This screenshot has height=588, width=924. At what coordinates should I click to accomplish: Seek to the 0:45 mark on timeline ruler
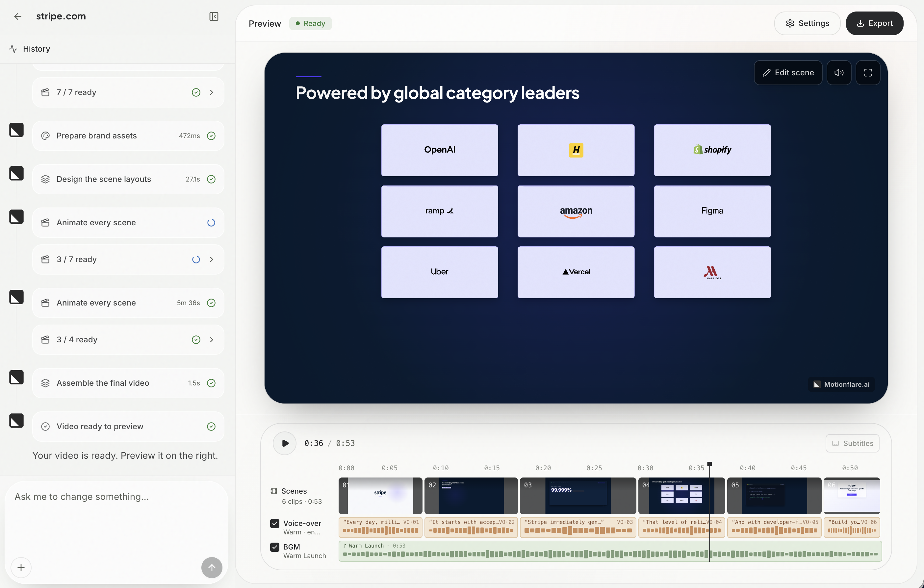click(x=799, y=468)
